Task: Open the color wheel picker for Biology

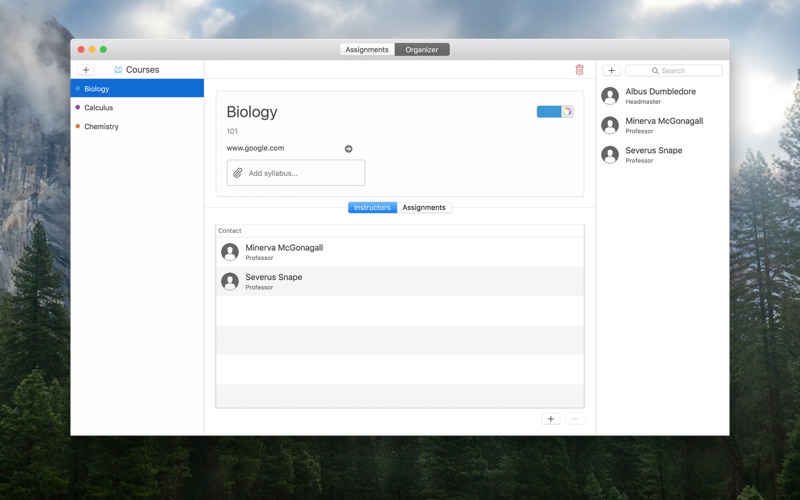Action: point(567,112)
